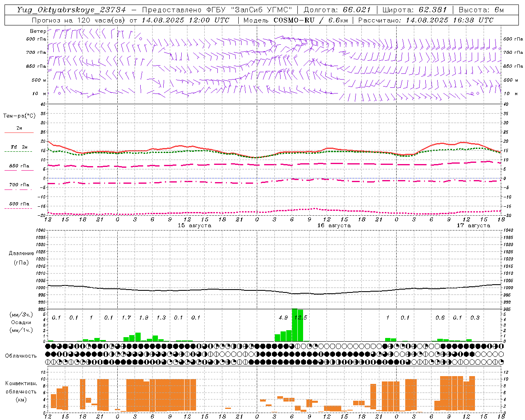Image resolution: width=525 pixels, height=420 pixels.
Task: Click the (мм/3ч.) units label
Action: [21, 315]
